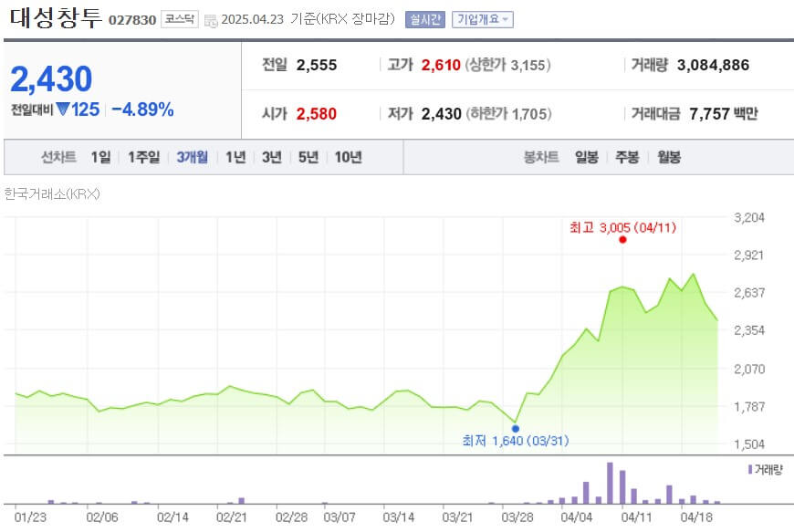Switch to 일봉 daily candles
The height and width of the screenshot is (532, 794).
(586, 157)
